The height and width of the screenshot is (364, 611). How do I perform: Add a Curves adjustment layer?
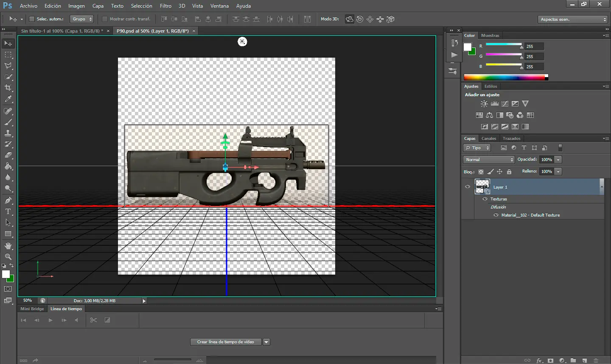(504, 103)
